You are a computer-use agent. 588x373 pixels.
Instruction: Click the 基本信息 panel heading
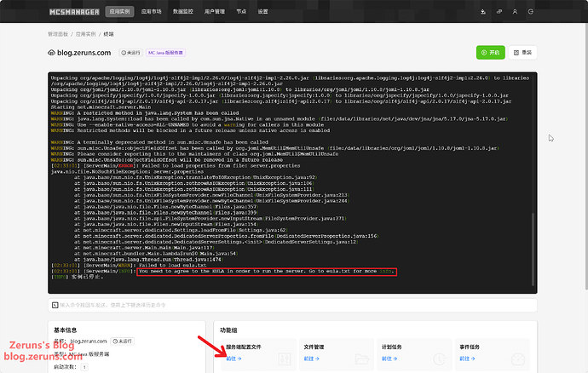click(66, 330)
